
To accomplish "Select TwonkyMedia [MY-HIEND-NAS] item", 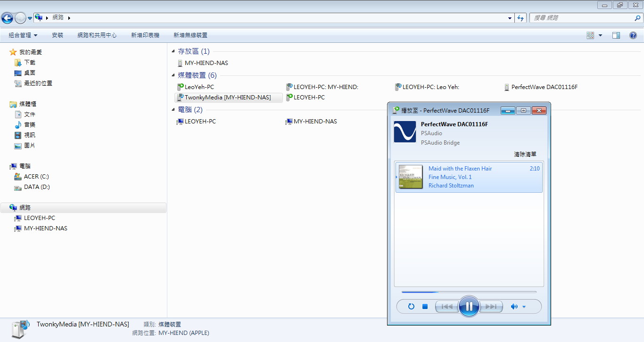I will pos(228,98).
